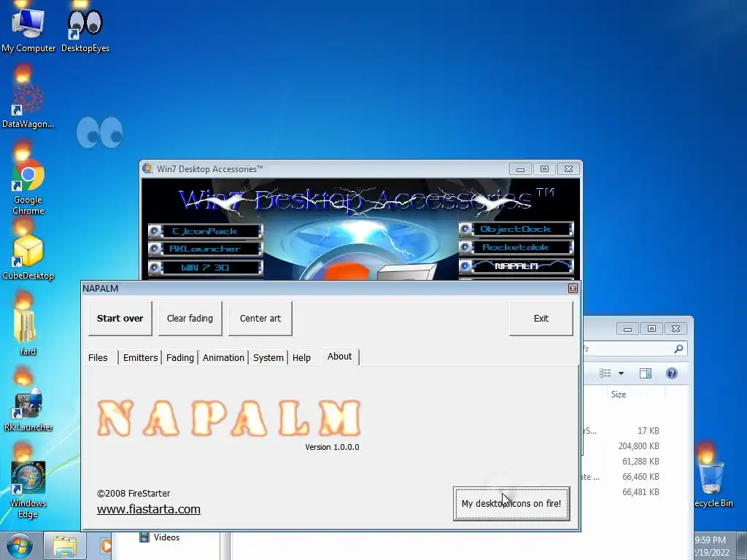This screenshot has height=560, width=747.
Task: Click the RKLauncher button in Win7 Desktop Accessories
Action: (205, 249)
